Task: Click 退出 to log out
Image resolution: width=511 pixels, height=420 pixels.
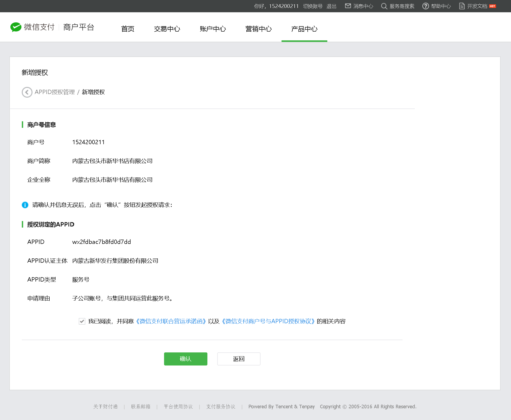Action: pyautogui.click(x=331, y=6)
